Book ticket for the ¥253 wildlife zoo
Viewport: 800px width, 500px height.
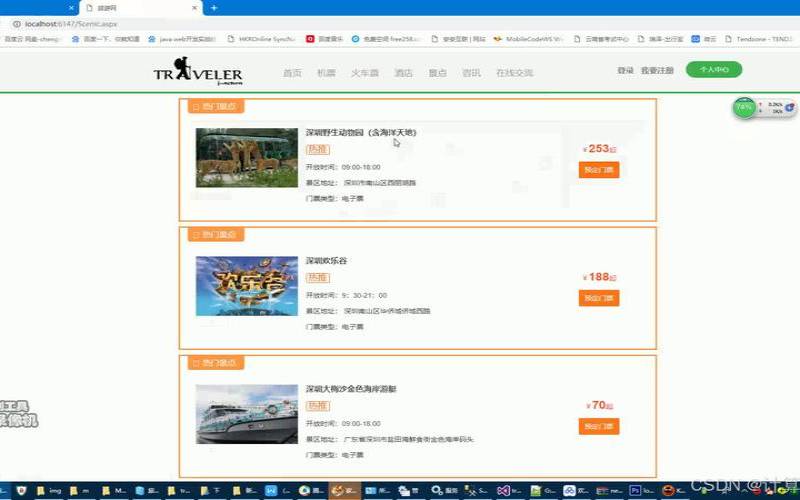pos(599,170)
